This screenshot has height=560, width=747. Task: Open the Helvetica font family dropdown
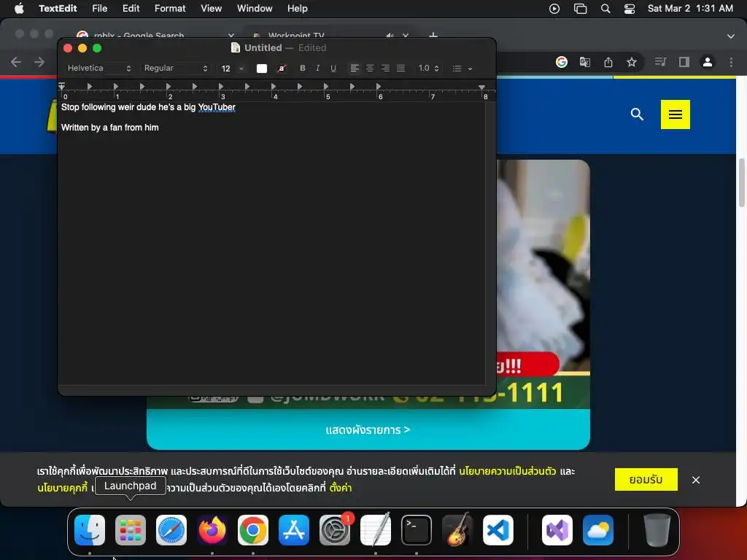point(98,68)
